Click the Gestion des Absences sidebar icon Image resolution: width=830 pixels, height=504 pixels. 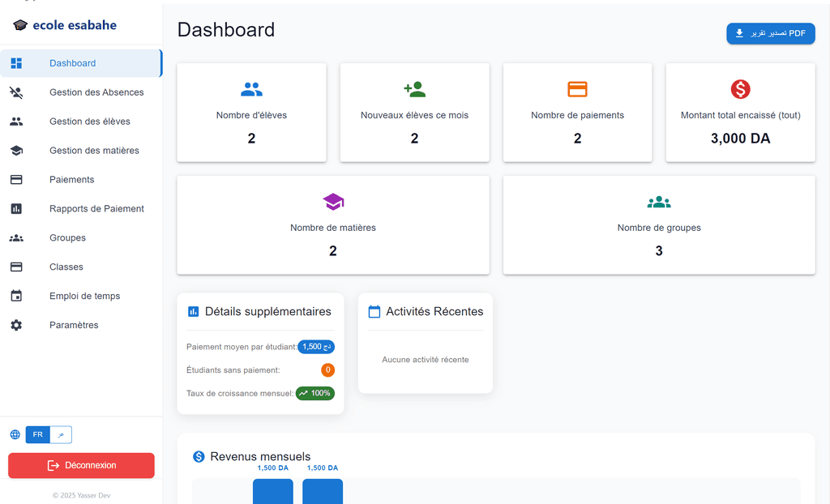tap(16, 92)
